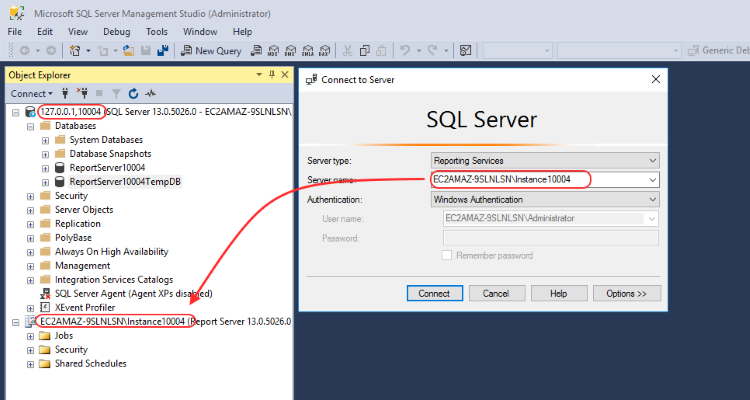Click the Options >> button
The image size is (750, 400).
tap(627, 293)
